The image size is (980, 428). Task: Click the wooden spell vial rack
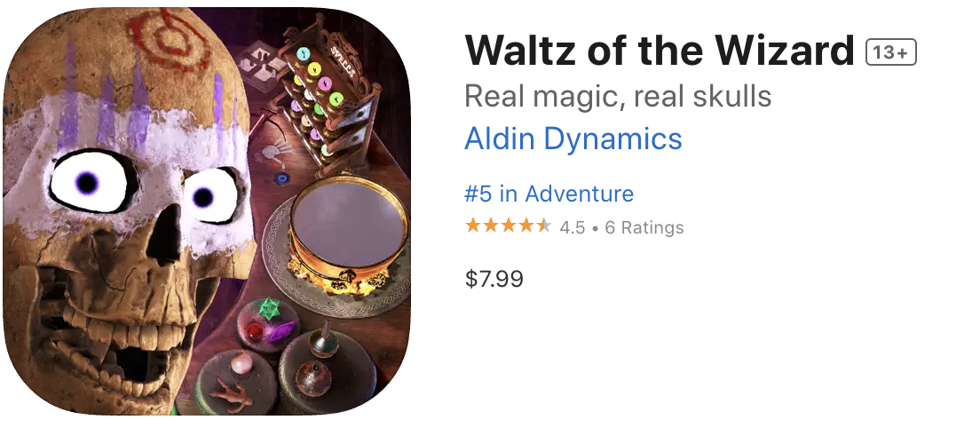[x=328, y=99]
